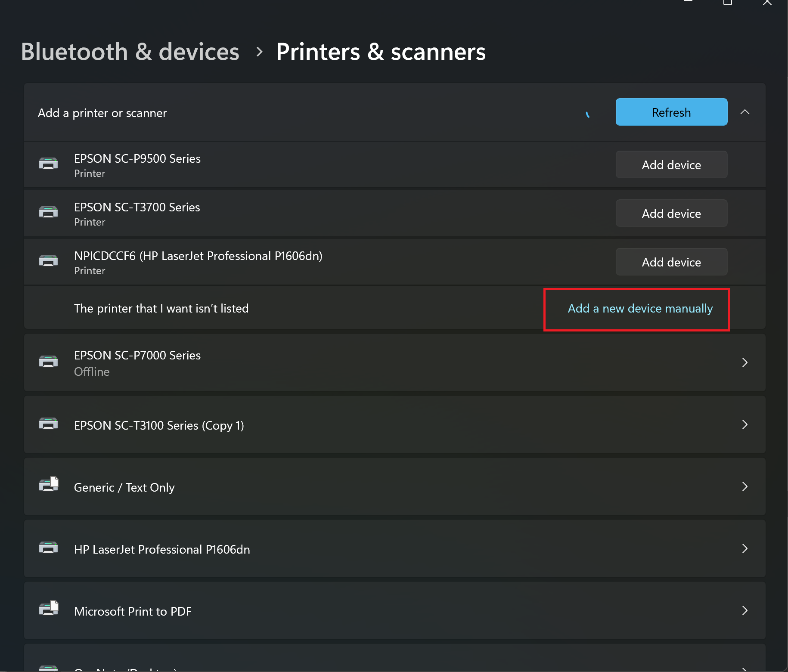Viewport: 788px width, 672px height.
Task: Click the EPSON SC-P9500 Series name text
Action: [137, 158]
